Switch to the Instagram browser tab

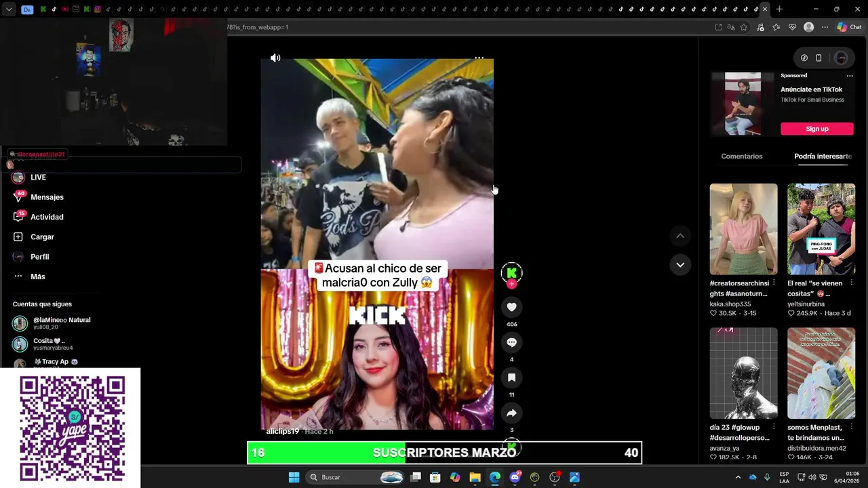98,9
